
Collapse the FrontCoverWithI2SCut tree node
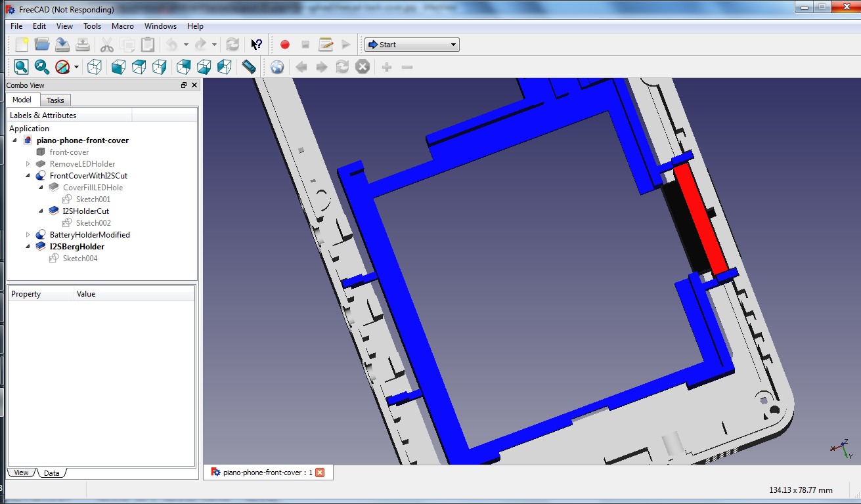(28, 176)
